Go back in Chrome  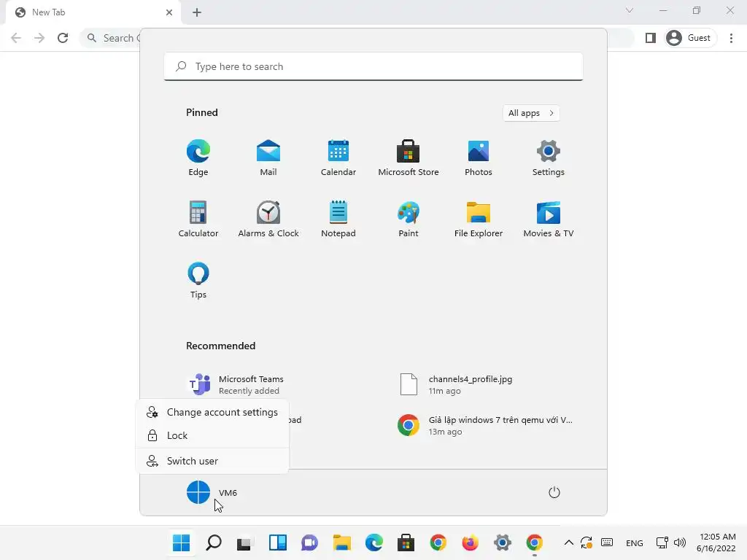tap(16, 38)
